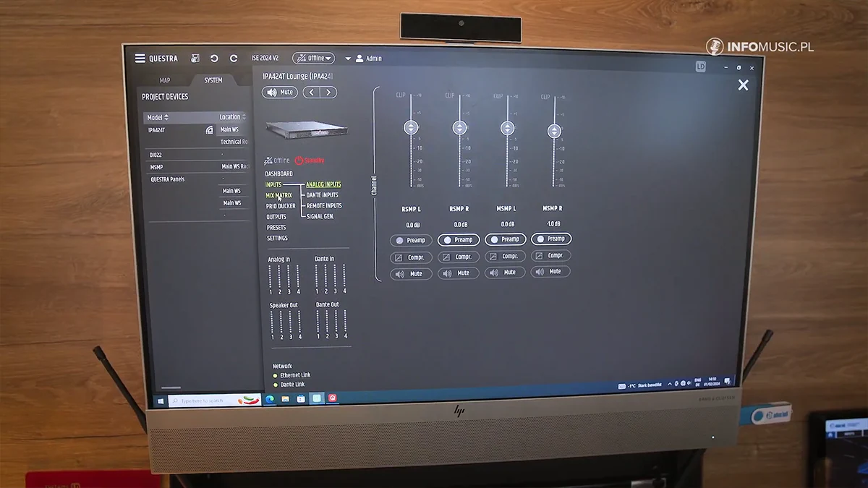Save the project with the disk icon
Screen dimensions: 868x488
click(x=195, y=59)
